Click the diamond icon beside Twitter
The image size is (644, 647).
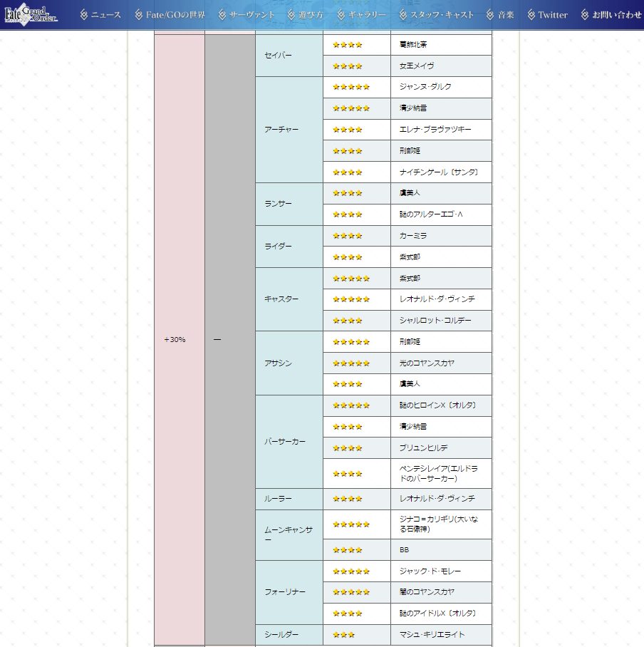pyautogui.click(x=531, y=15)
